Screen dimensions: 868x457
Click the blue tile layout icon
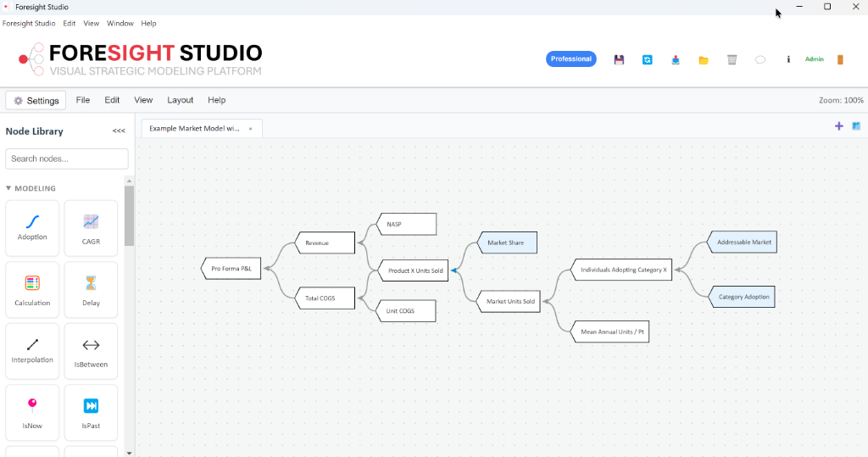coord(856,126)
